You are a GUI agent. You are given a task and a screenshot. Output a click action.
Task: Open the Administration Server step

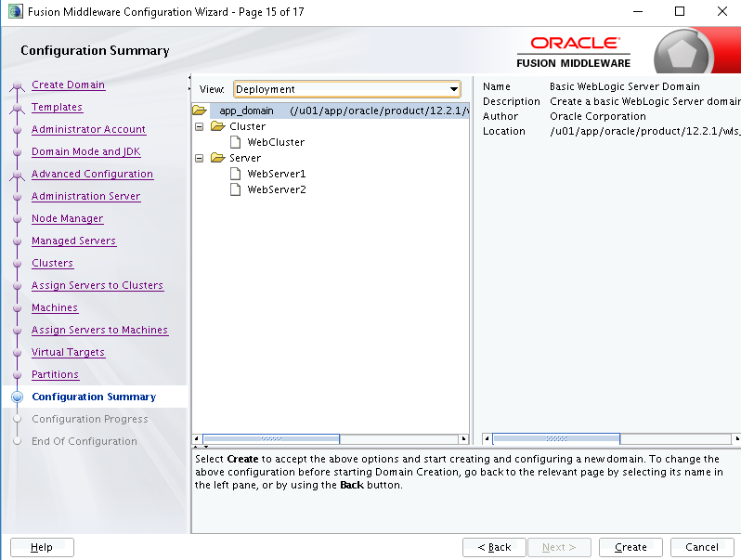[x=86, y=196]
